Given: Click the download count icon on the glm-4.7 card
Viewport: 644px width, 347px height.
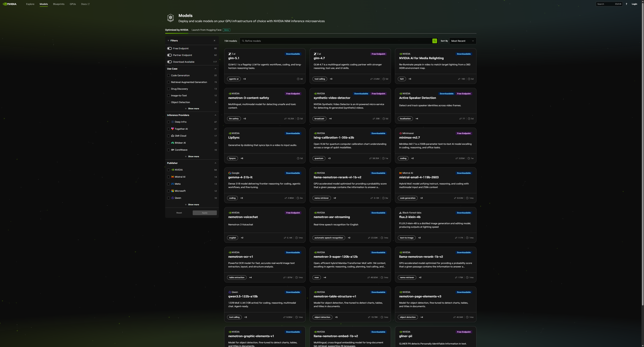Looking at the screenshot, I should click(x=371, y=79).
